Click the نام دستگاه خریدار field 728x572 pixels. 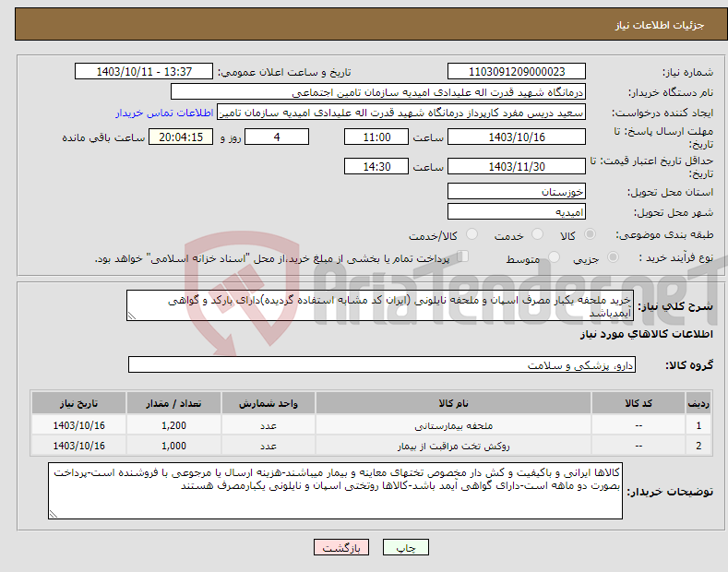(378, 92)
